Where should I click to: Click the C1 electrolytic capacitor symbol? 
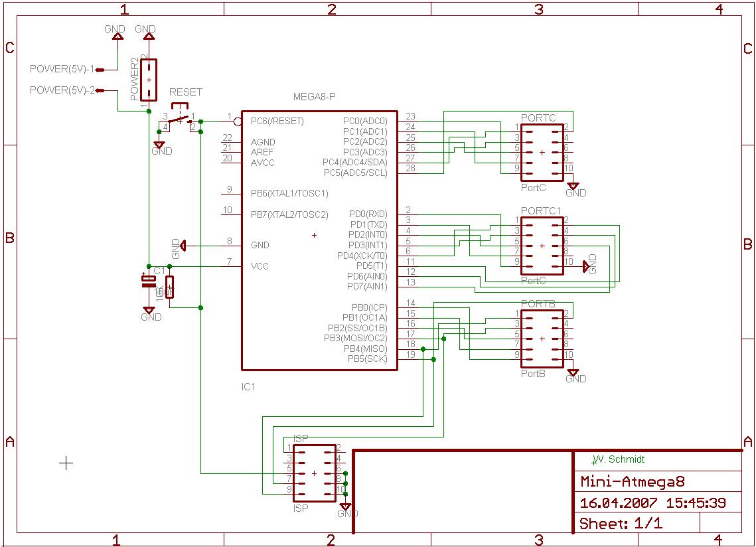147,283
